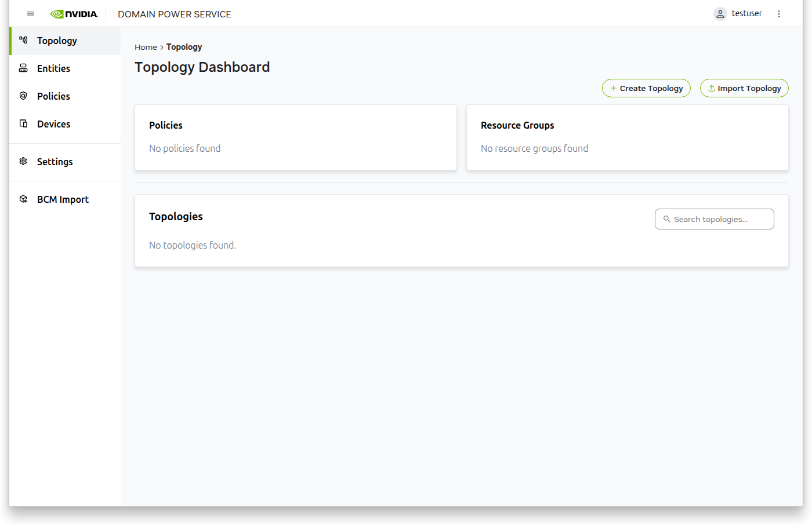The image size is (812, 525).
Task: Open the three-dot overflow menu
Action: (x=779, y=13)
